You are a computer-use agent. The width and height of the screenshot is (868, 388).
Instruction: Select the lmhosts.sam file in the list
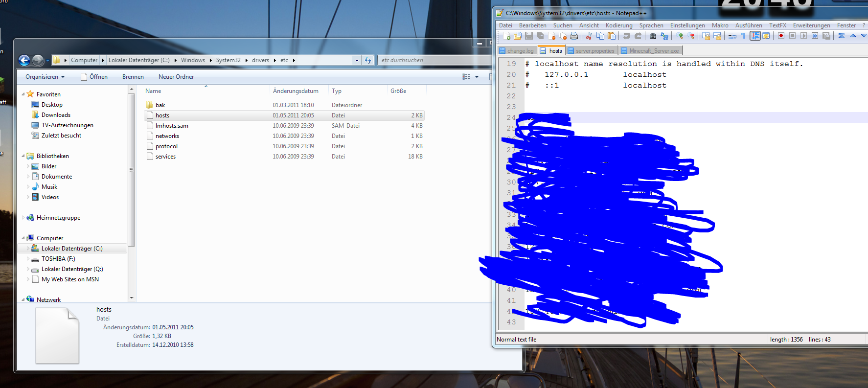[284, 126]
